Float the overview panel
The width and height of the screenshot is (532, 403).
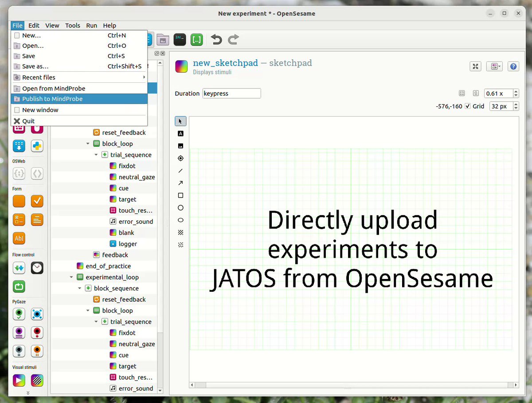[157, 54]
